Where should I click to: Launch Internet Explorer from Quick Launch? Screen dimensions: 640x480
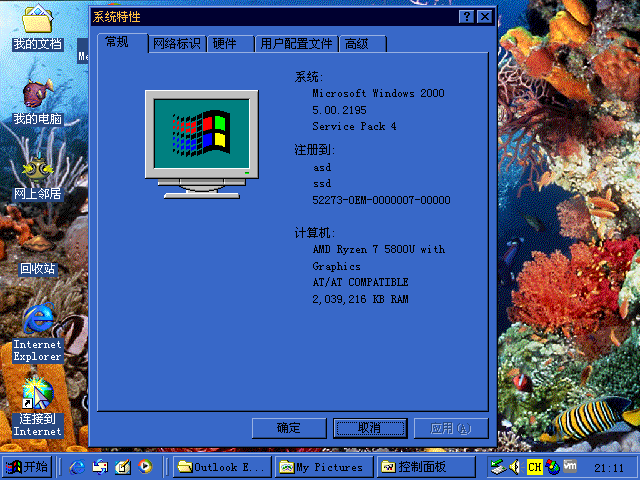[78, 467]
